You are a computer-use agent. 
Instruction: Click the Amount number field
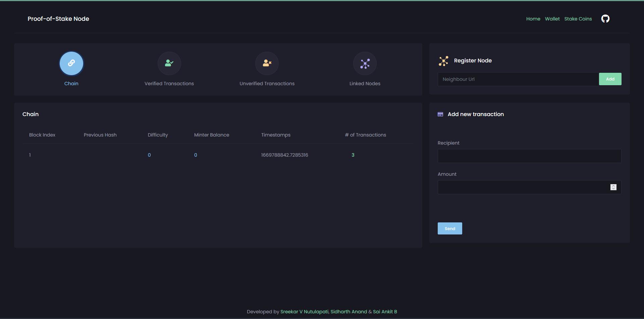[x=523, y=187]
